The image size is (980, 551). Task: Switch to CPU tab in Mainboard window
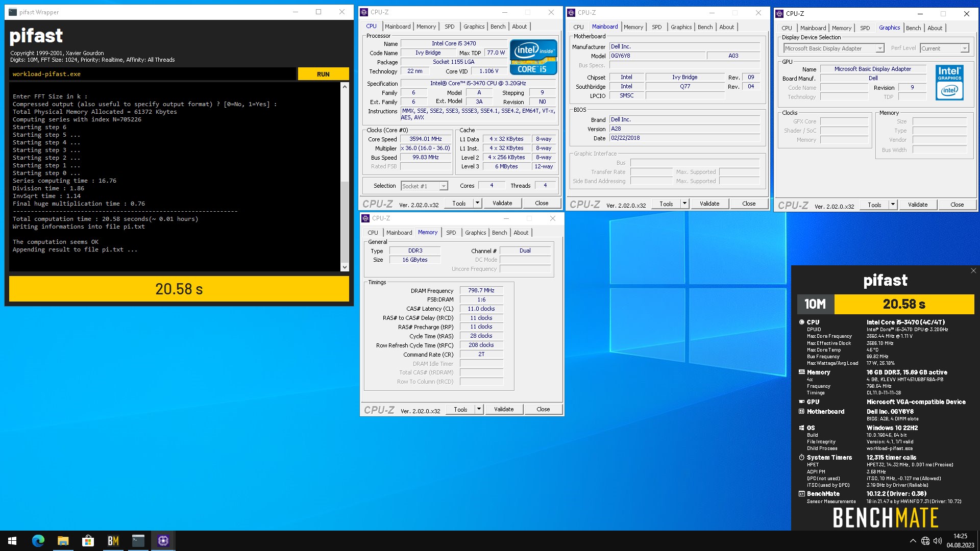coord(578,27)
